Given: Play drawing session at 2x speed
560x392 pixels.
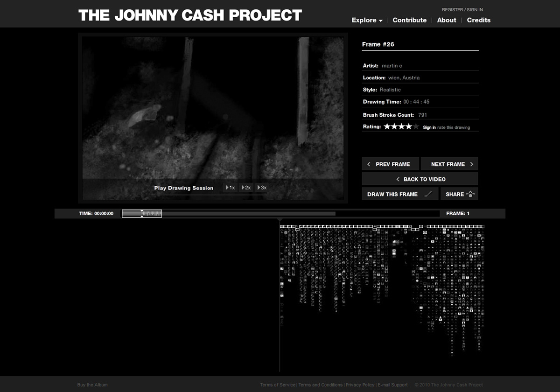Looking at the screenshot, I should tap(246, 188).
